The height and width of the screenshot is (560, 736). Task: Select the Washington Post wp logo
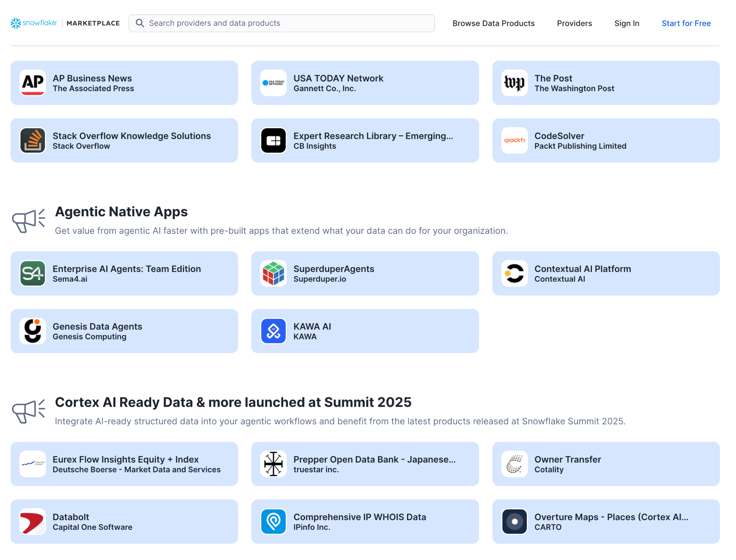[514, 83]
